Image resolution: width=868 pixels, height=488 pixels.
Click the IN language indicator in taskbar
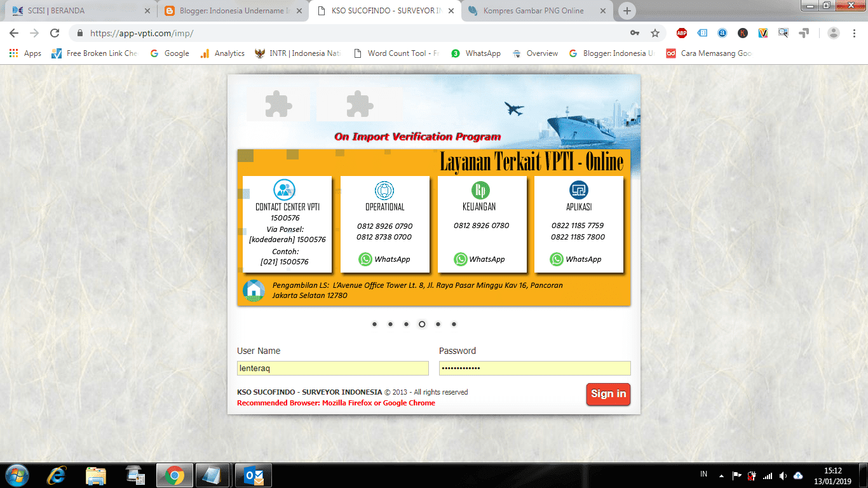click(703, 475)
